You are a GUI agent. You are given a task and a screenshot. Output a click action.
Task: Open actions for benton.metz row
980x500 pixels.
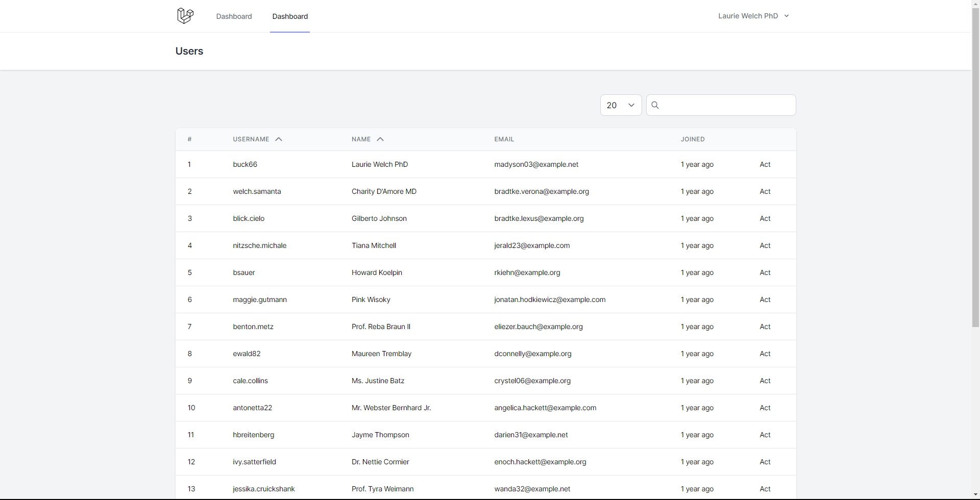765,327
